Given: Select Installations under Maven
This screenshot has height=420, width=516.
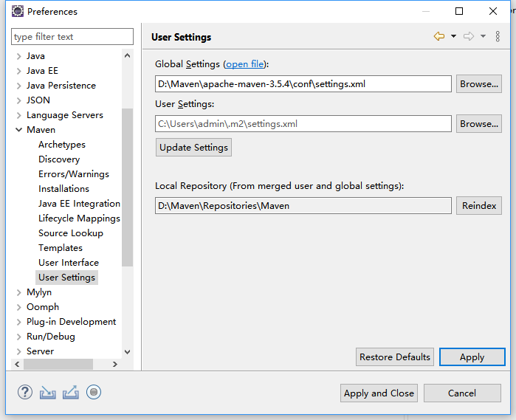Looking at the screenshot, I should point(63,189).
